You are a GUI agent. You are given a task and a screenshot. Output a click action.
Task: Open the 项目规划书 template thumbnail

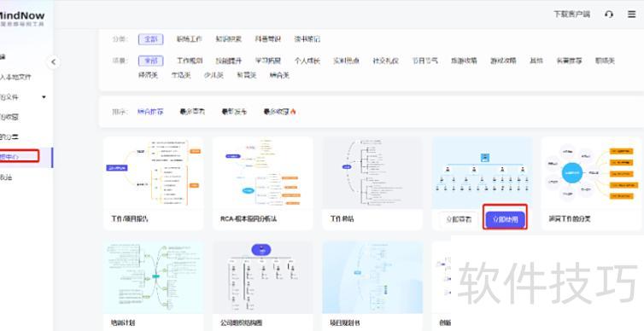tap(372, 277)
